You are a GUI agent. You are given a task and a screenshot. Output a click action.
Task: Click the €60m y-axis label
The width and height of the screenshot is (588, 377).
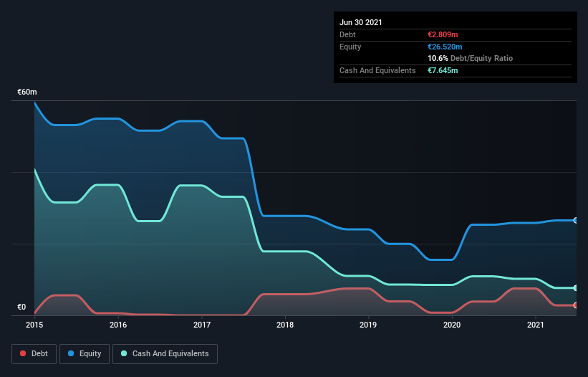coord(27,92)
